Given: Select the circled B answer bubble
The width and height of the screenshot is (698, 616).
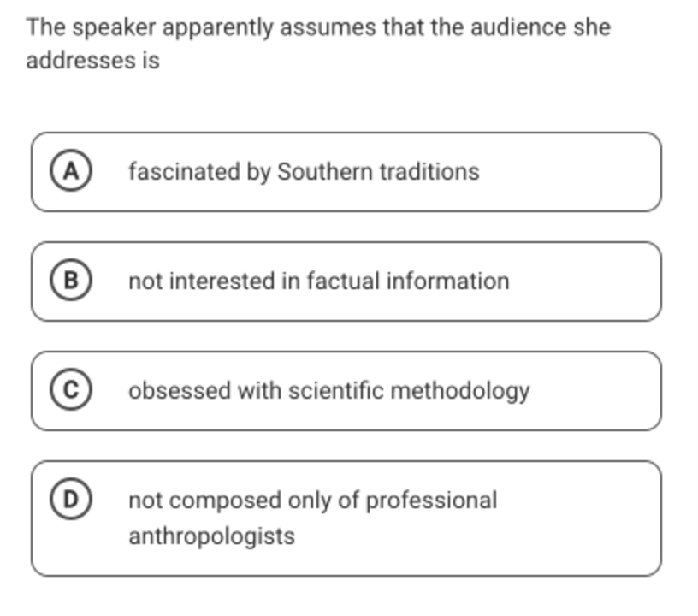Looking at the screenshot, I should click(x=71, y=280).
